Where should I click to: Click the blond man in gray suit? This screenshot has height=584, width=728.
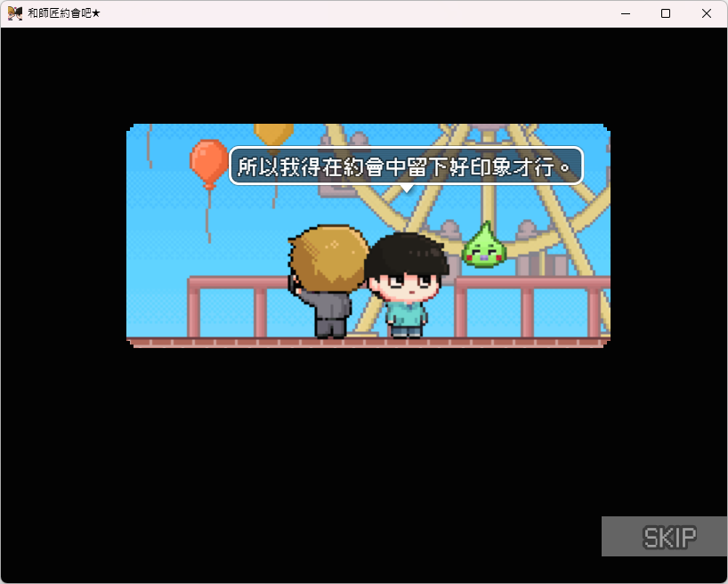tap(328, 281)
